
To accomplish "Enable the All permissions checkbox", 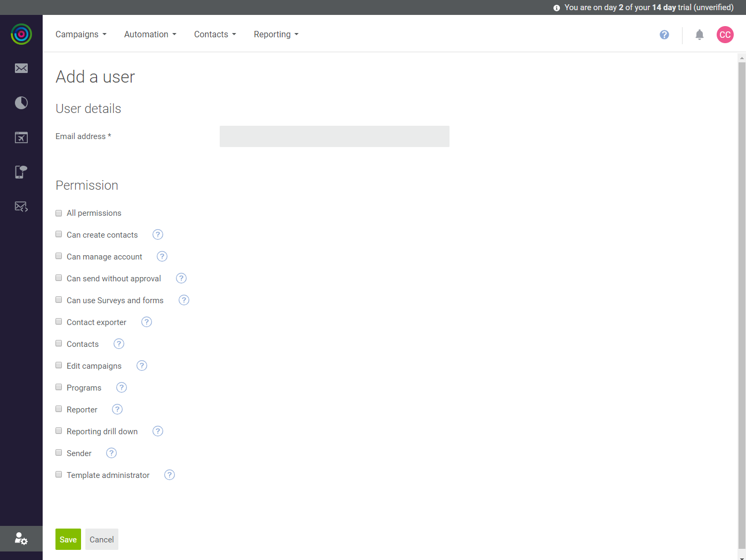I will 59,213.
